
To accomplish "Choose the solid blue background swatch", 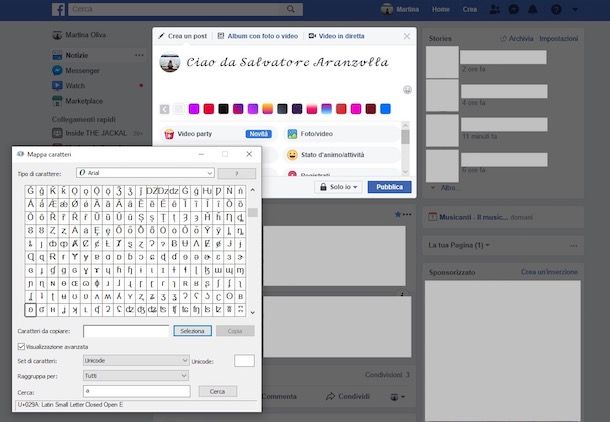I will point(385,109).
